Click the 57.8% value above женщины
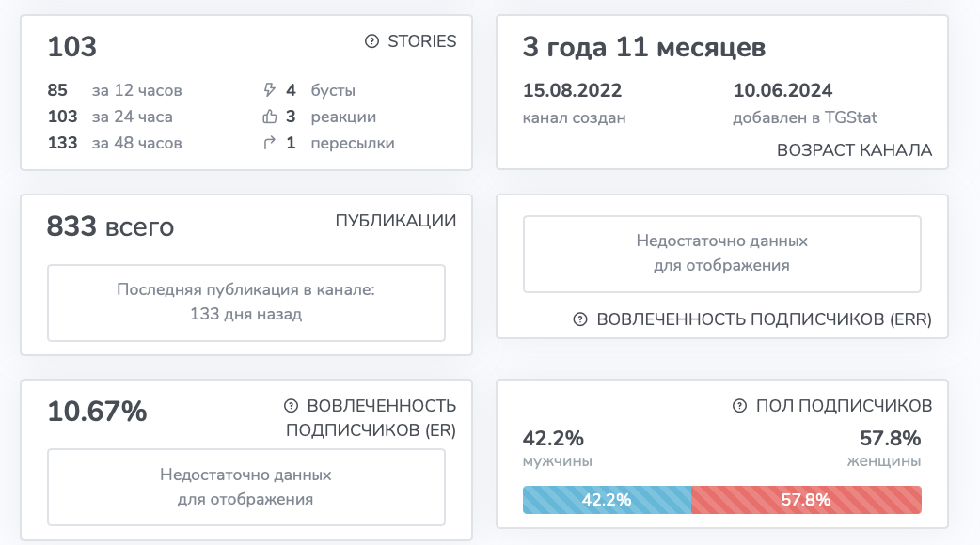980x545 pixels. (890, 438)
